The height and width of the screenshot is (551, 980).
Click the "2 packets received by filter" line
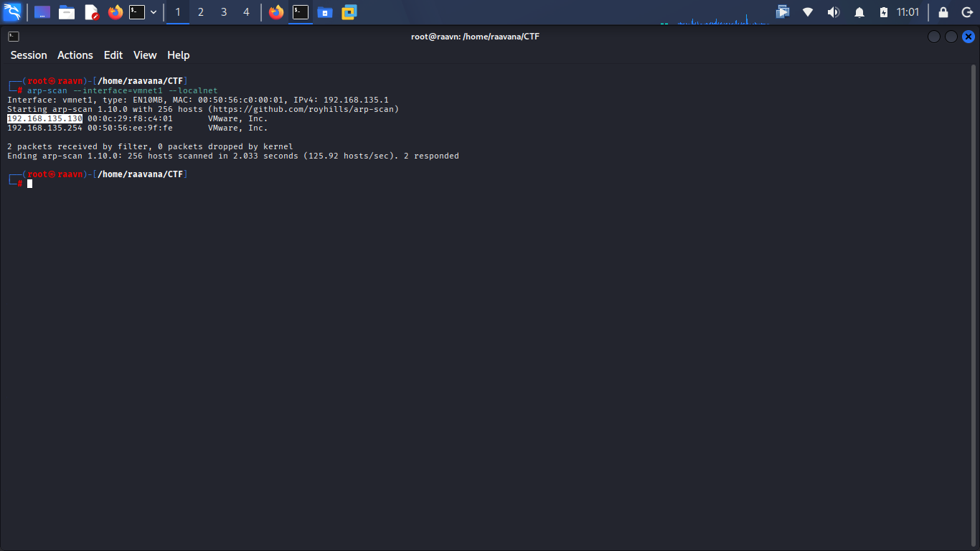150,146
